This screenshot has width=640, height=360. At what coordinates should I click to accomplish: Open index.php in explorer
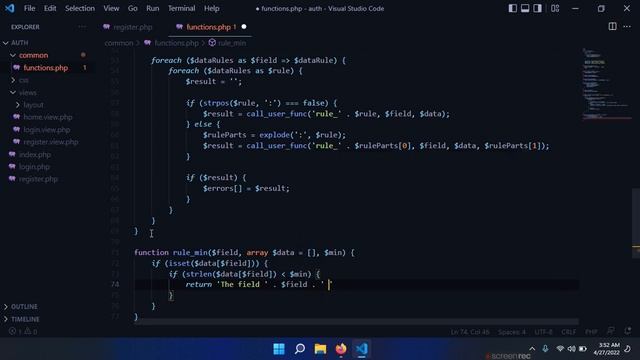click(x=35, y=155)
